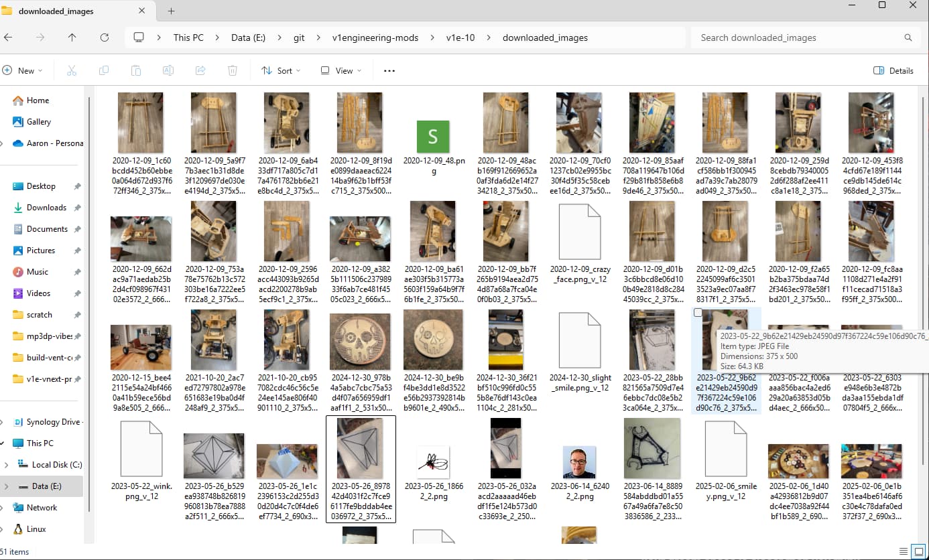Click the Share icon in the toolbar
The height and width of the screenshot is (560, 929).
200,70
